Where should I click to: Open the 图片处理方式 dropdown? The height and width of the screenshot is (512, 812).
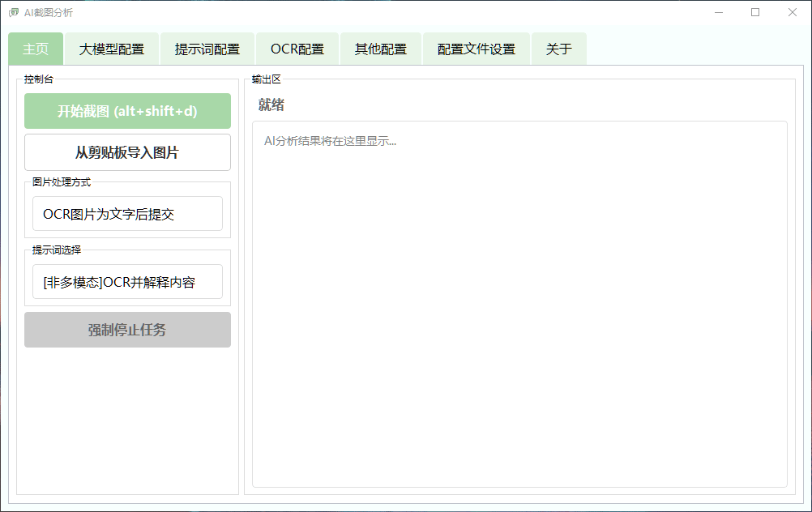[127, 213]
